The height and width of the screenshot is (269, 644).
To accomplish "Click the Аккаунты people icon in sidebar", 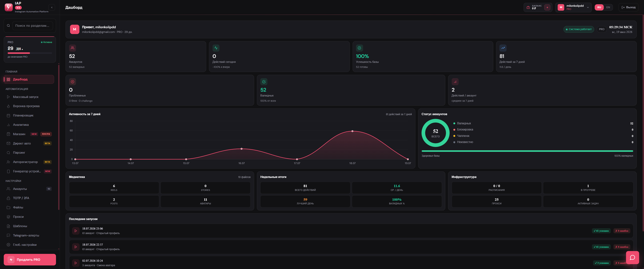I will (8, 189).
